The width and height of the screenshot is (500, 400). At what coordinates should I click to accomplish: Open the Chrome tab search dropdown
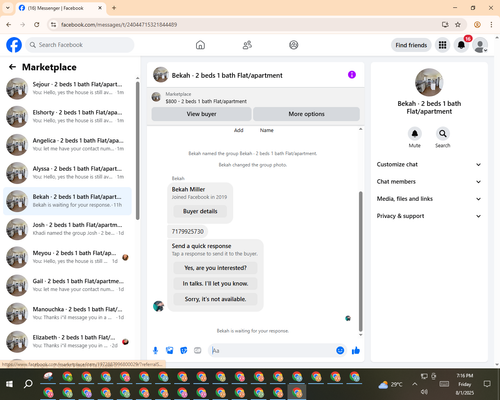tap(8, 8)
